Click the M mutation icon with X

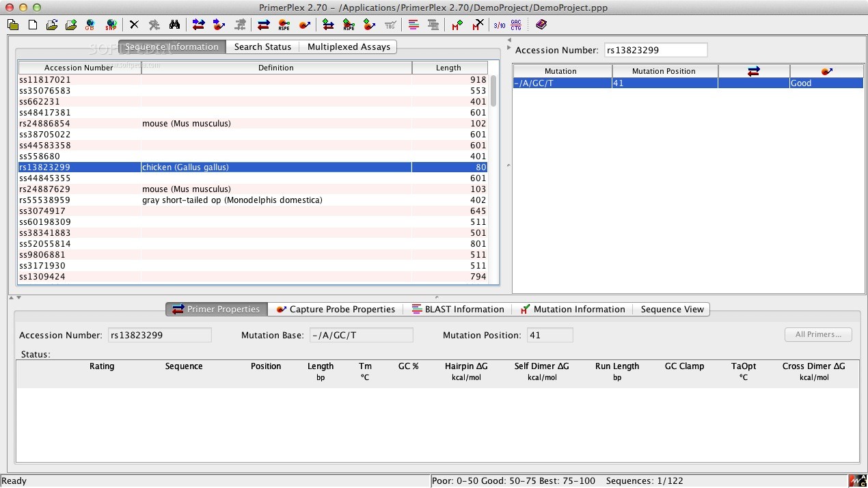click(478, 25)
